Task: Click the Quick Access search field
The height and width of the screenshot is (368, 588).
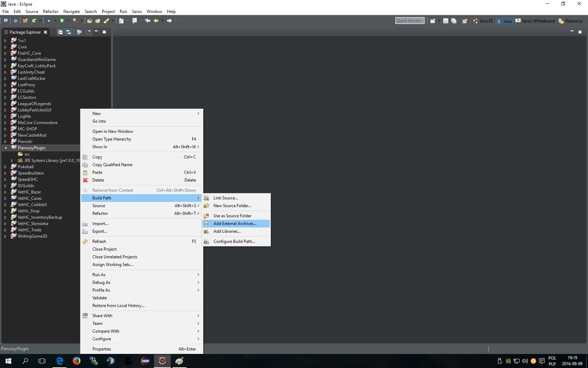Action: pos(409,21)
